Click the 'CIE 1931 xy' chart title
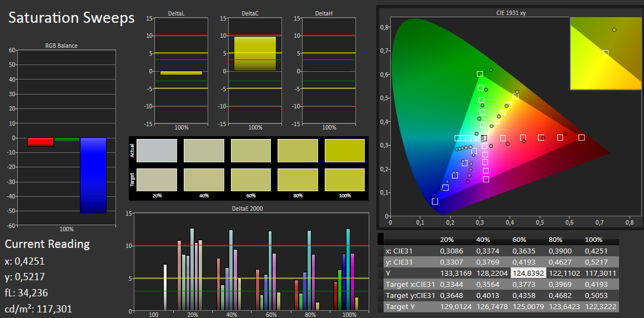The height and width of the screenshot is (318, 644). pyautogui.click(x=511, y=13)
